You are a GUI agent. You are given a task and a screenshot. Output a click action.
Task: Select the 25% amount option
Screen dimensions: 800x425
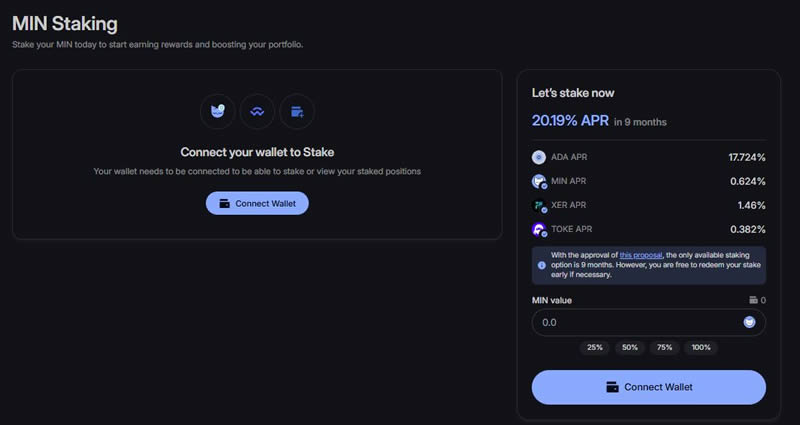point(595,347)
